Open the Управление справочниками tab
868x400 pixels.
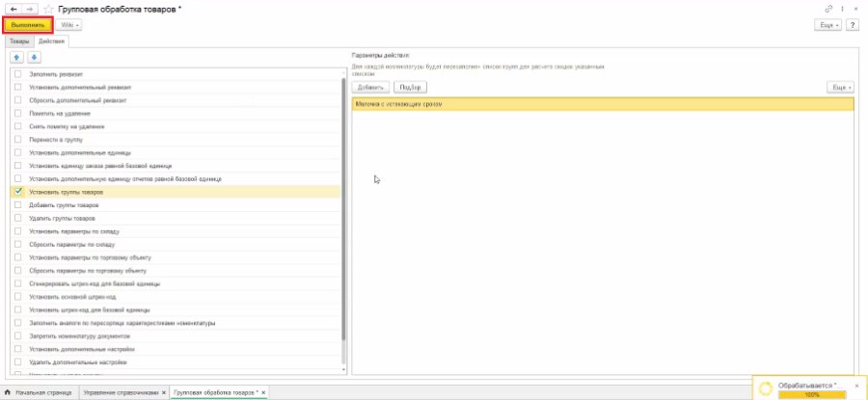[122, 393]
